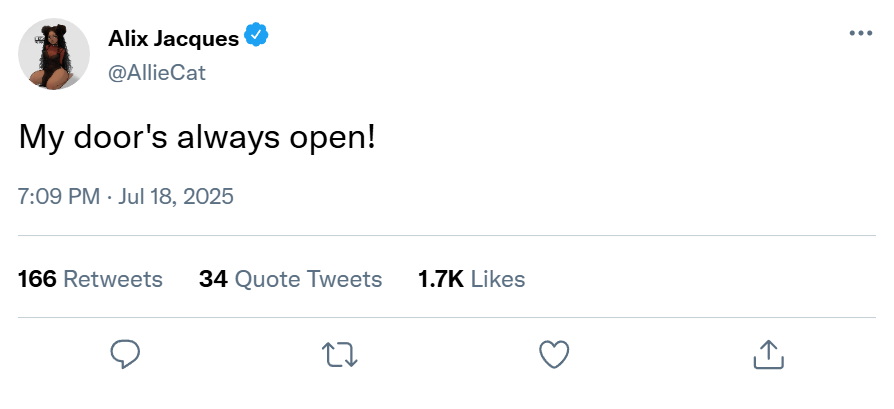Retweet this post using the arrows icon

339,353
